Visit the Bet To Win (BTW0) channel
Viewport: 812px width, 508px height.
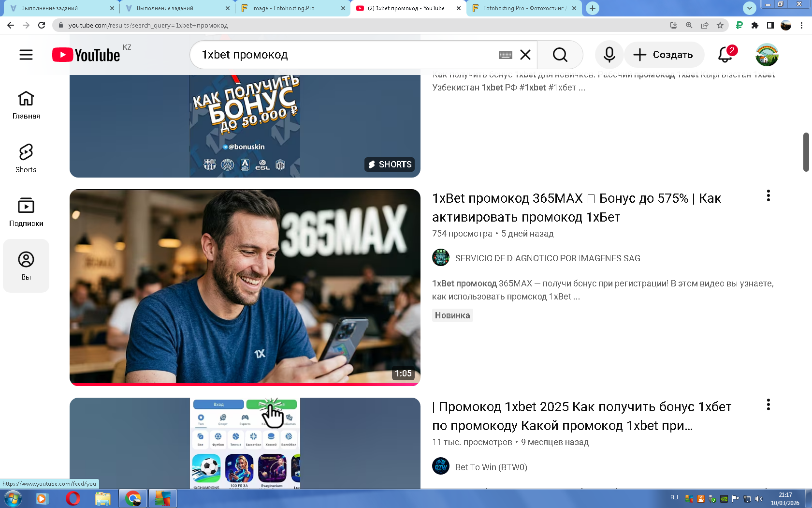[x=491, y=467]
